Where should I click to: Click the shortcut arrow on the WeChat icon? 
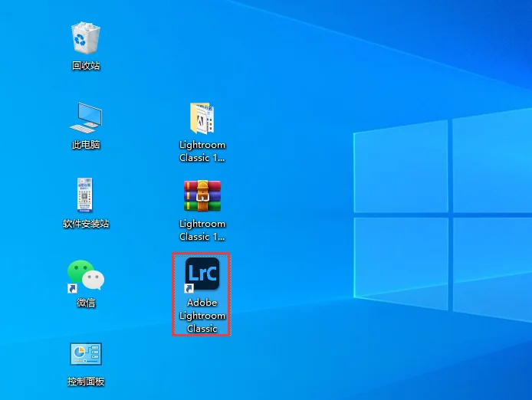[72, 288]
